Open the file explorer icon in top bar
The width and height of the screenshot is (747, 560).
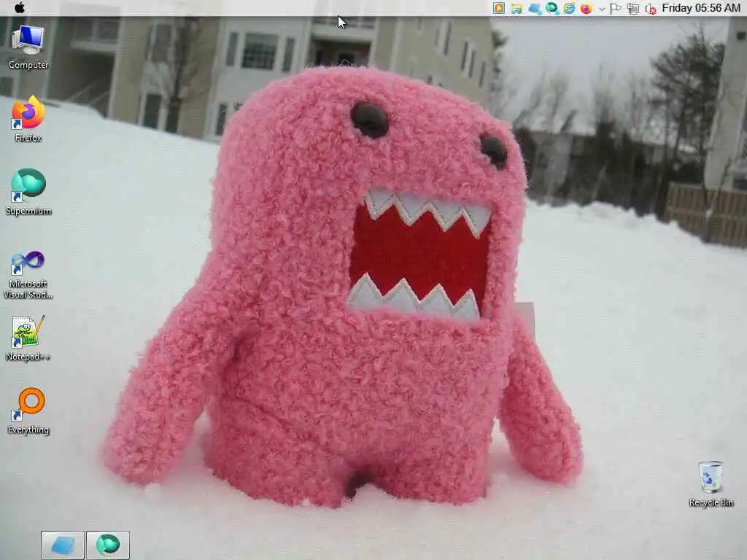click(x=516, y=8)
